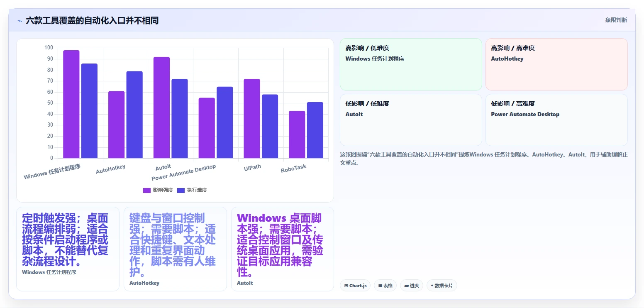644x308 pixels.
Task: Select the blue 执行难度 bar for Windows 任务计划程序
Action: [89, 111]
